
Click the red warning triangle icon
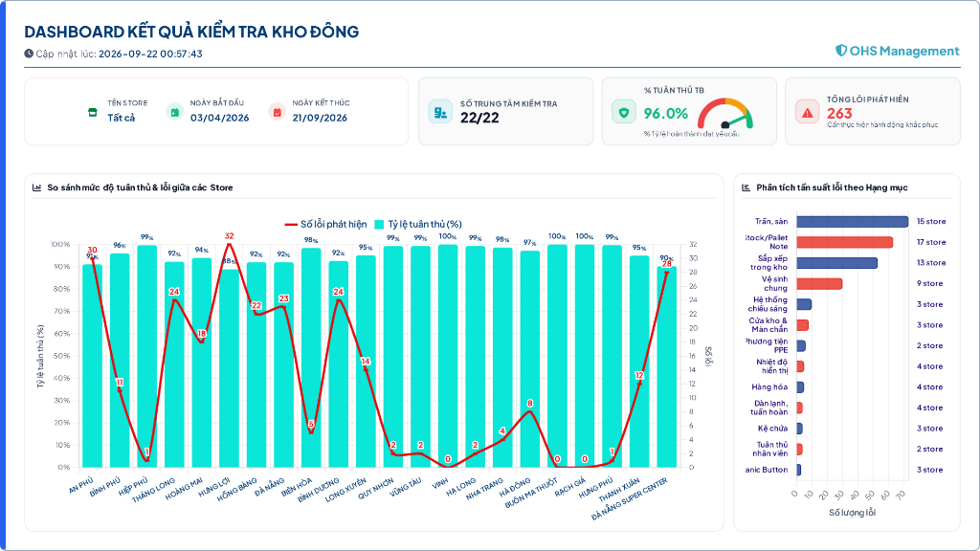click(807, 113)
